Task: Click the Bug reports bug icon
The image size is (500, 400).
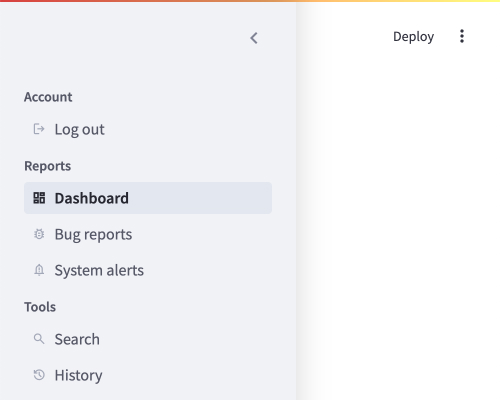Action: 39,234
